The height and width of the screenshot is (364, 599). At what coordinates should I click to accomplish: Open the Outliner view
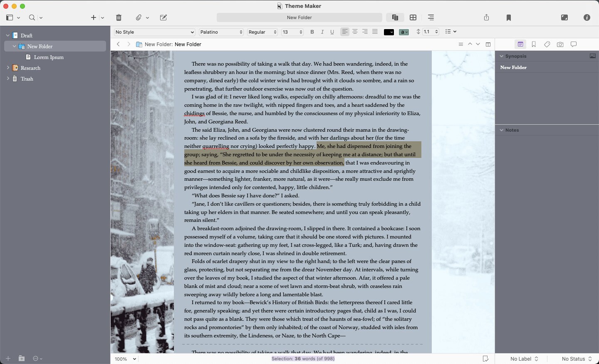click(431, 17)
